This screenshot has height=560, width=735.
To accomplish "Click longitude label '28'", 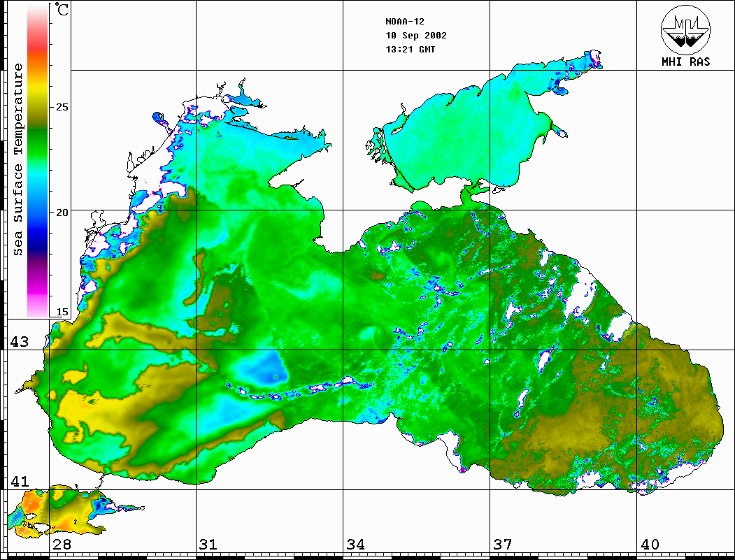I will point(62,545).
